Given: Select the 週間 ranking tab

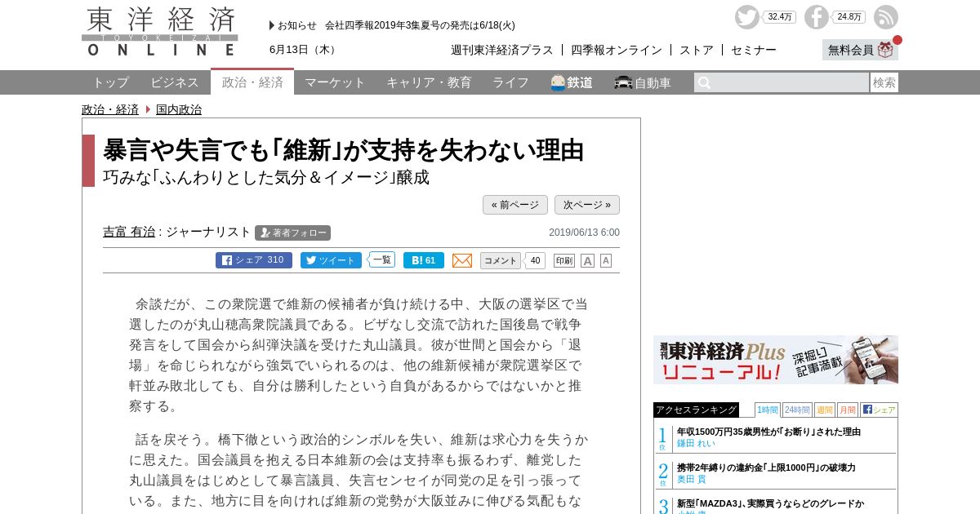Looking at the screenshot, I should pyautogui.click(x=825, y=410).
